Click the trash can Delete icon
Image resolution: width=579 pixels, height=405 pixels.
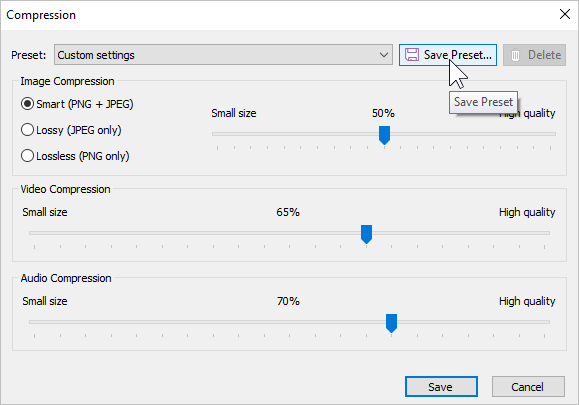515,55
